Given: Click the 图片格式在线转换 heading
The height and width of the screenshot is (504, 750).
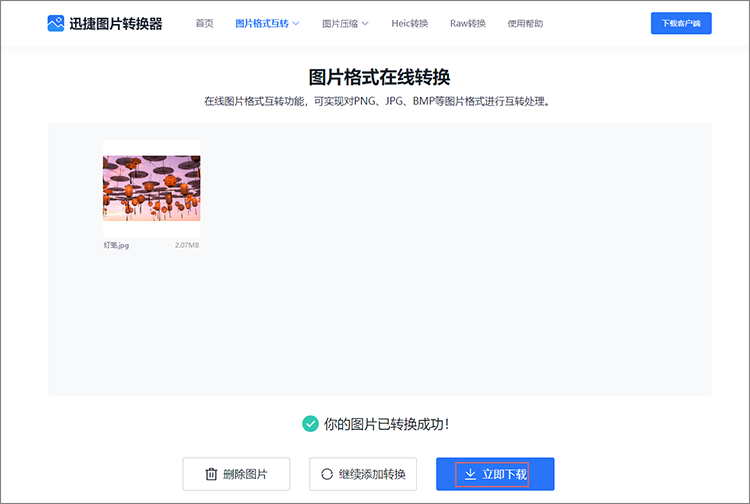Looking at the screenshot, I should click(379, 77).
